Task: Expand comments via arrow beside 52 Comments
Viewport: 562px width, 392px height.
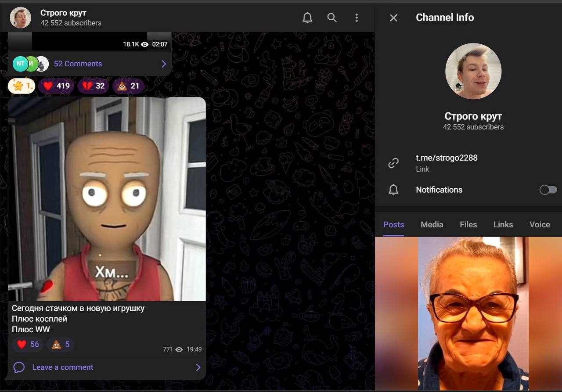Action: tap(164, 64)
